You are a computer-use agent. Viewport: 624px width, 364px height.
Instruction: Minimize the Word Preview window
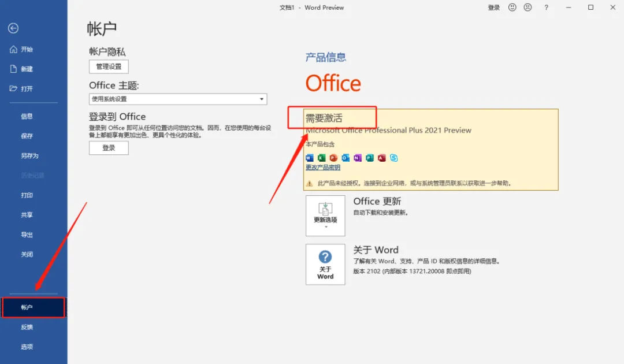[569, 8]
